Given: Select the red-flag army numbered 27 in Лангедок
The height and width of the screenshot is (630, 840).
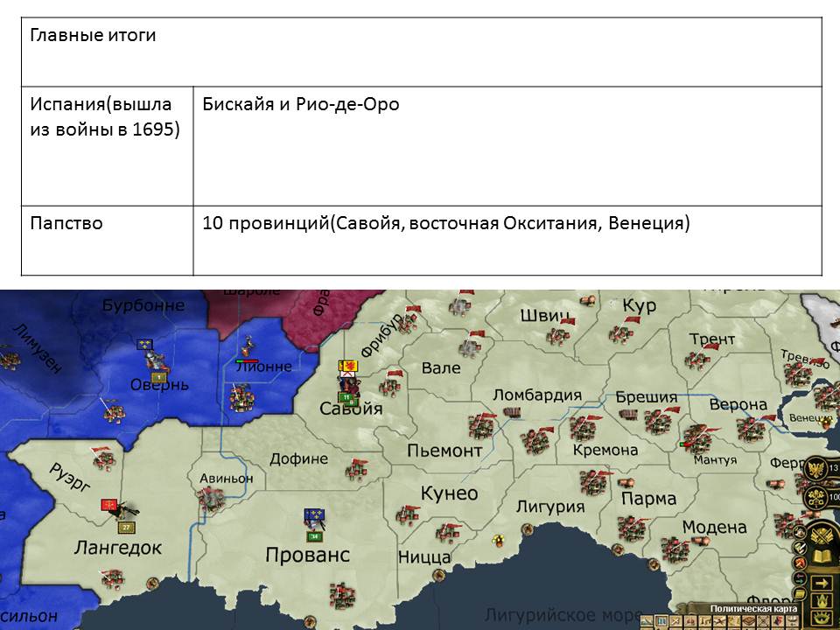Looking at the screenshot, I should point(120,515).
